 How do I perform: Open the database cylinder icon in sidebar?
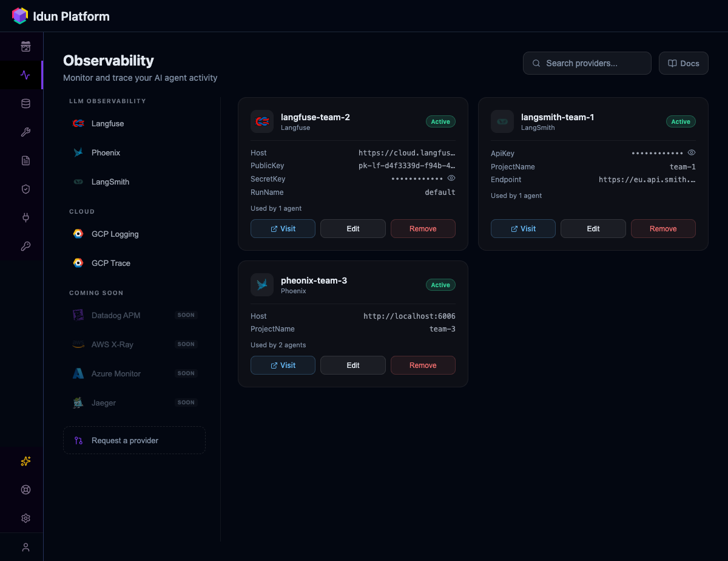pyautogui.click(x=25, y=104)
